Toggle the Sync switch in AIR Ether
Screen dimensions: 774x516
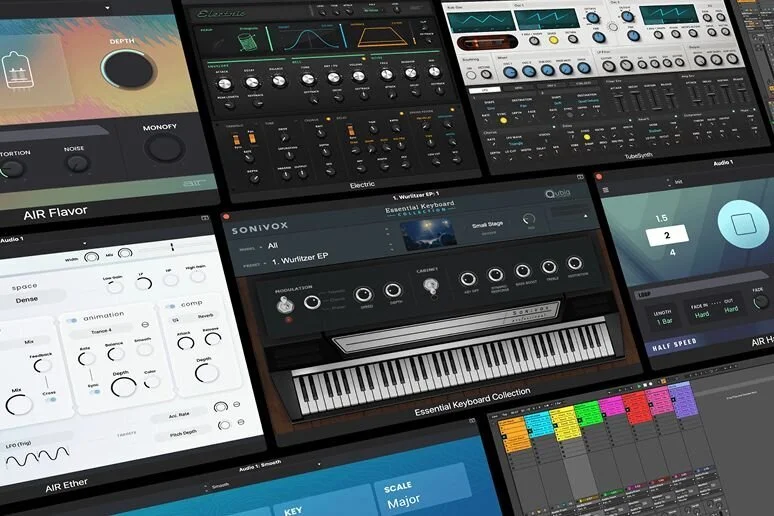click(94, 392)
